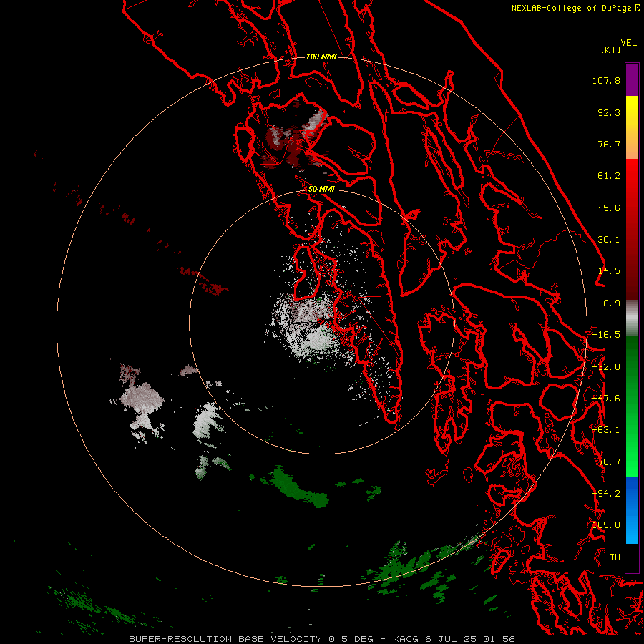The image size is (644, 644).
Task: Select the -0.9 legend value
Action: tap(609, 303)
